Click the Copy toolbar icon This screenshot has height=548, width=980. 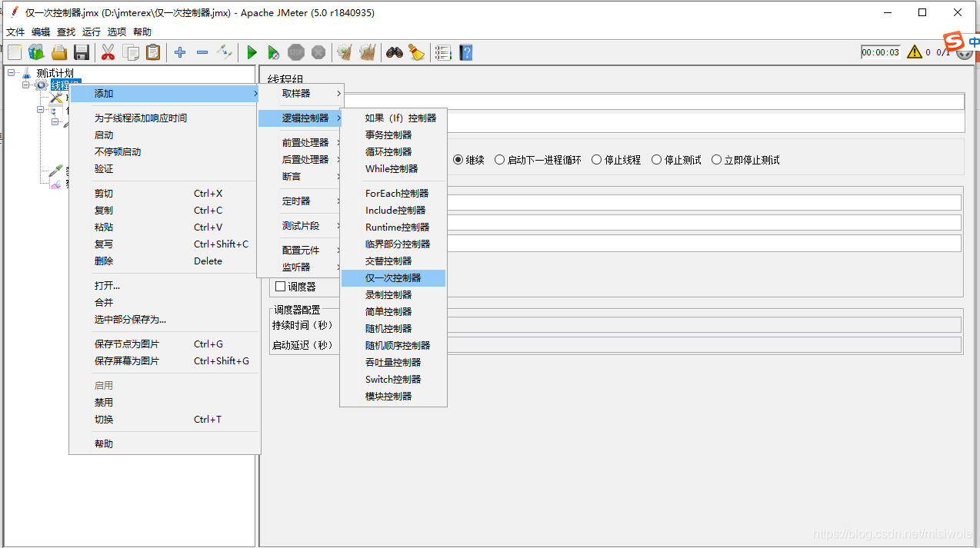click(131, 52)
